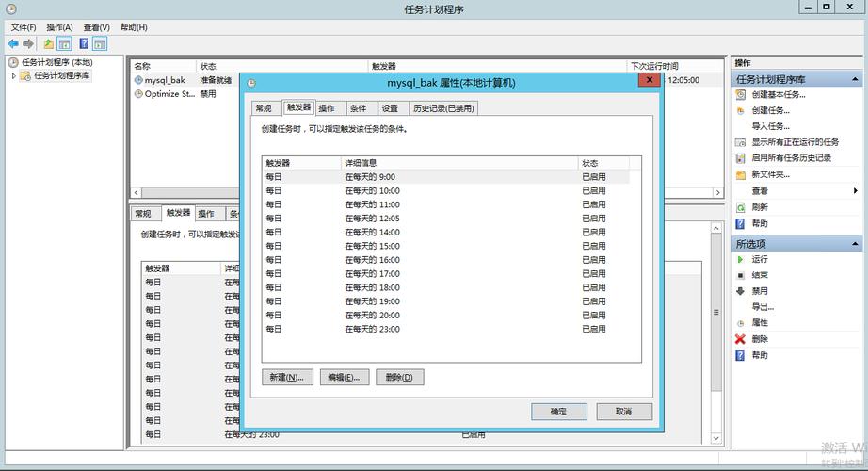Click the 创建基本任务 icon in actions pane
868x471 pixels.
point(741,95)
